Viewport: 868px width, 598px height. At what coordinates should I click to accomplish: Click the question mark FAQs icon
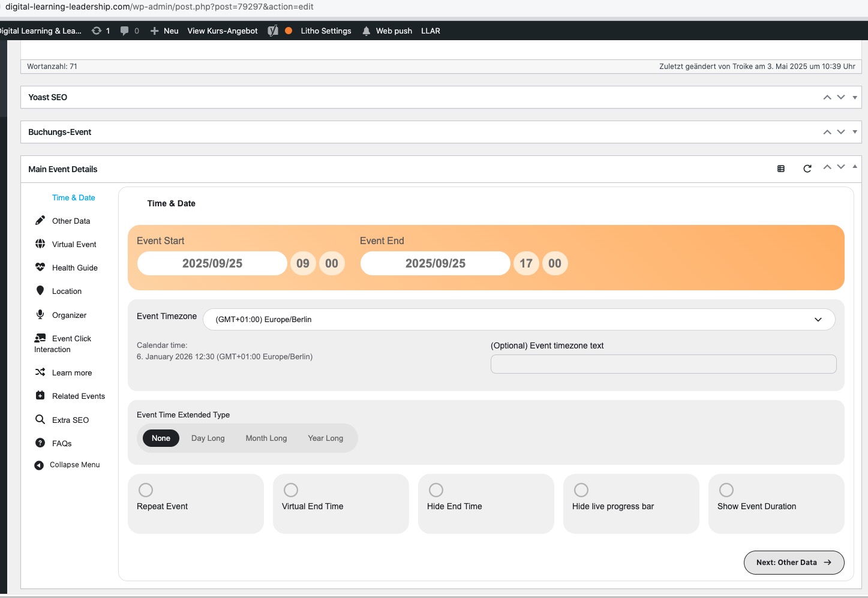click(x=40, y=443)
